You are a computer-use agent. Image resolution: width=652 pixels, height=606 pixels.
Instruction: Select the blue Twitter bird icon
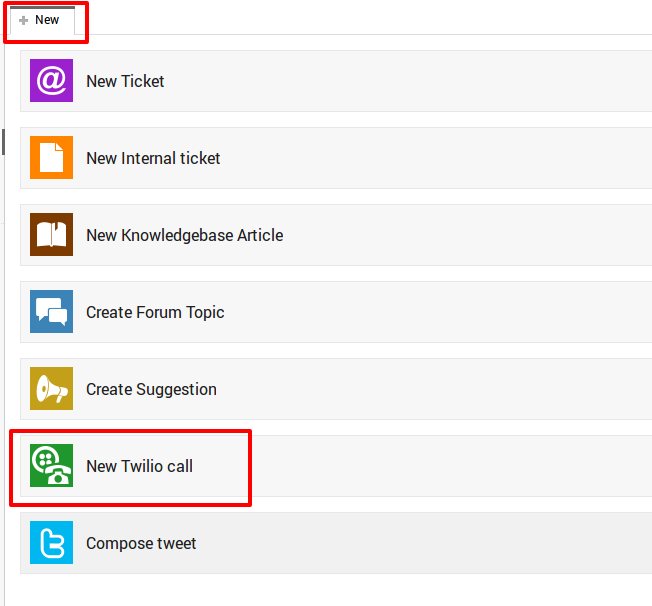click(51, 542)
